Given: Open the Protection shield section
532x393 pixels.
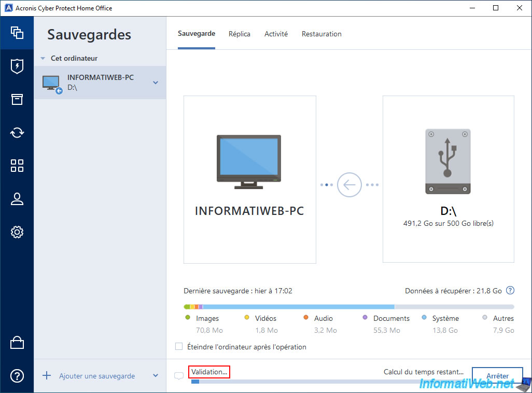Looking at the screenshot, I should point(17,66).
